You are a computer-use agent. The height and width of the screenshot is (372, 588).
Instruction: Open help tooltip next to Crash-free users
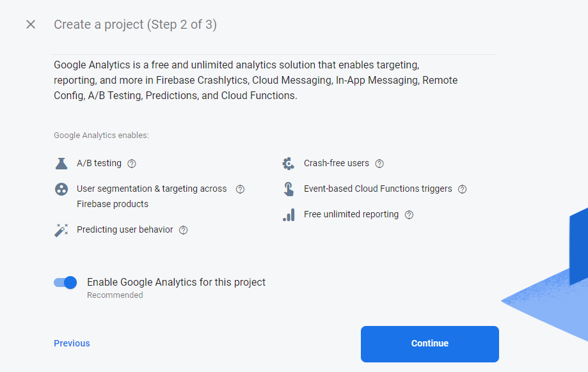pyautogui.click(x=379, y=164)
